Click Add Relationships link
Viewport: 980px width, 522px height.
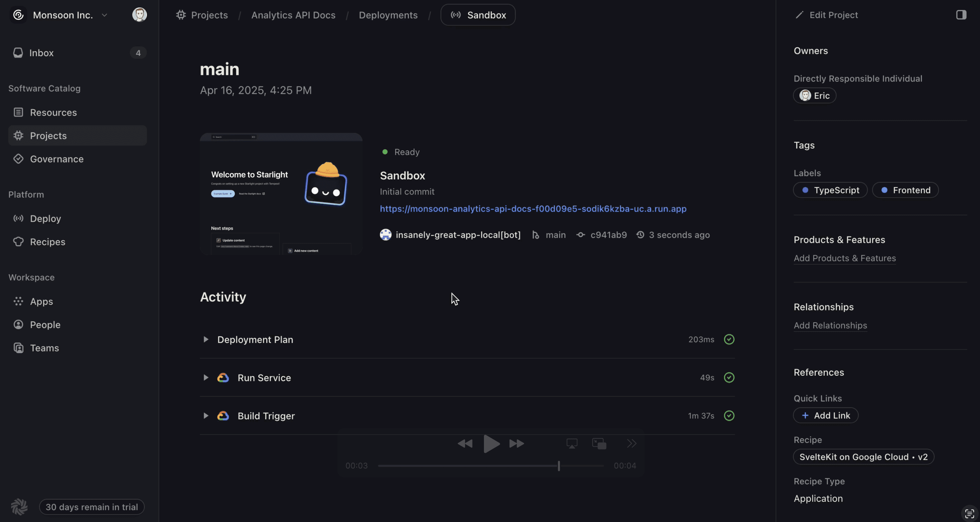(830, 325)
